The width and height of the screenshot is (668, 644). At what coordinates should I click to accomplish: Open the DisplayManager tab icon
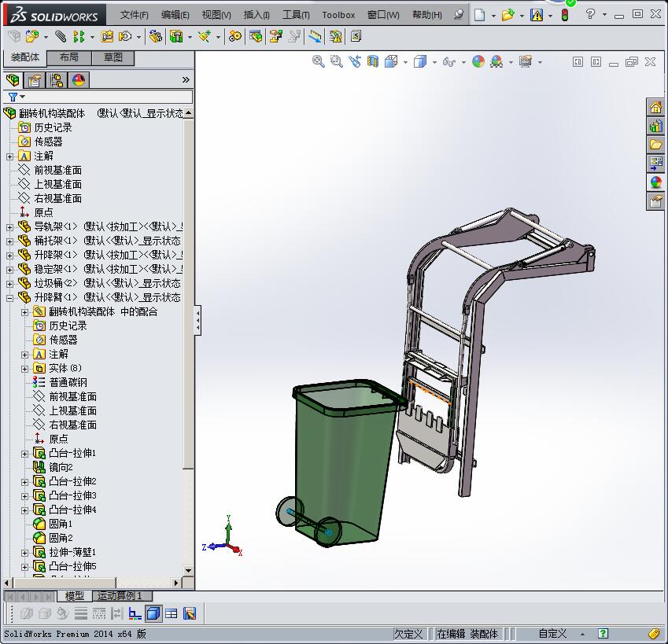(x=79, y=80)
